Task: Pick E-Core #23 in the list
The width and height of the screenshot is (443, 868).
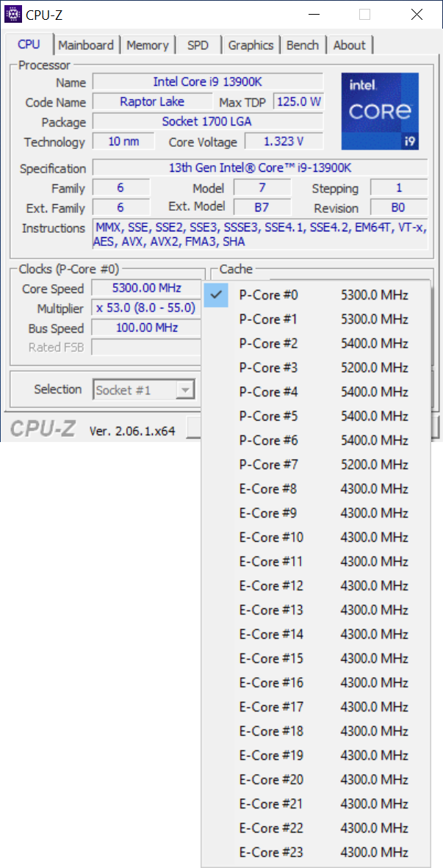Action: [316, 851]
